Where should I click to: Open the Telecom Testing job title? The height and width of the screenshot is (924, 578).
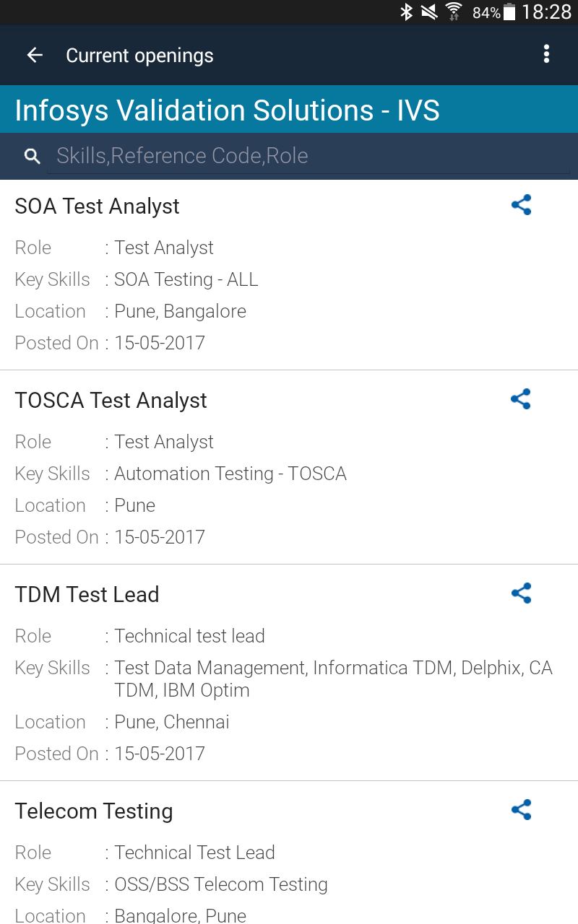(x=94, y=811)
